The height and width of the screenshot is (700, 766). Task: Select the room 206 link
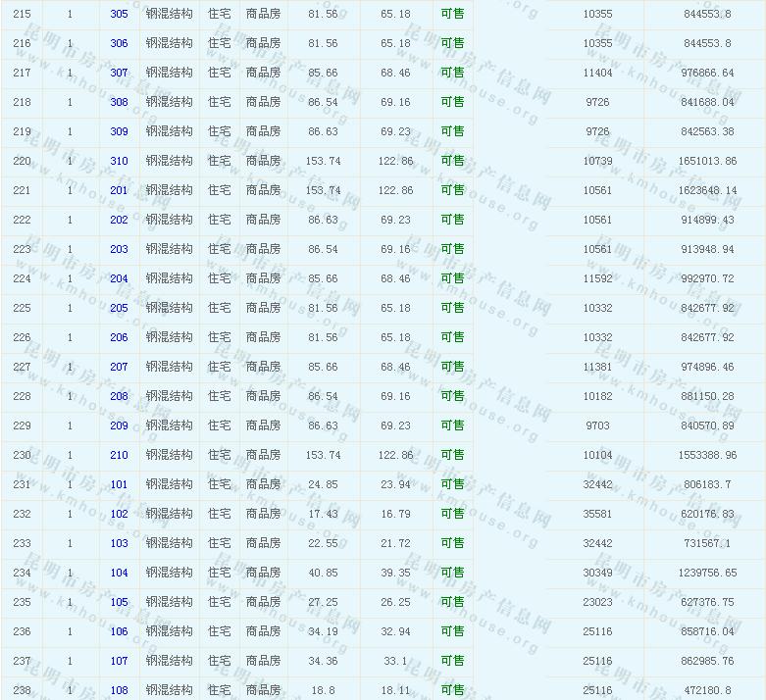[x=119, y=337]
